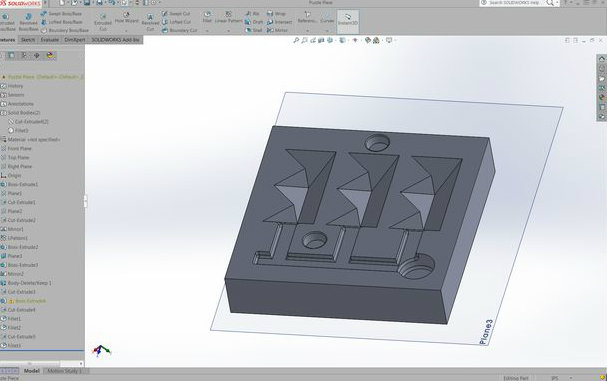Open Curves dropdown arrow
607x381 pixels.
point(327,31)
